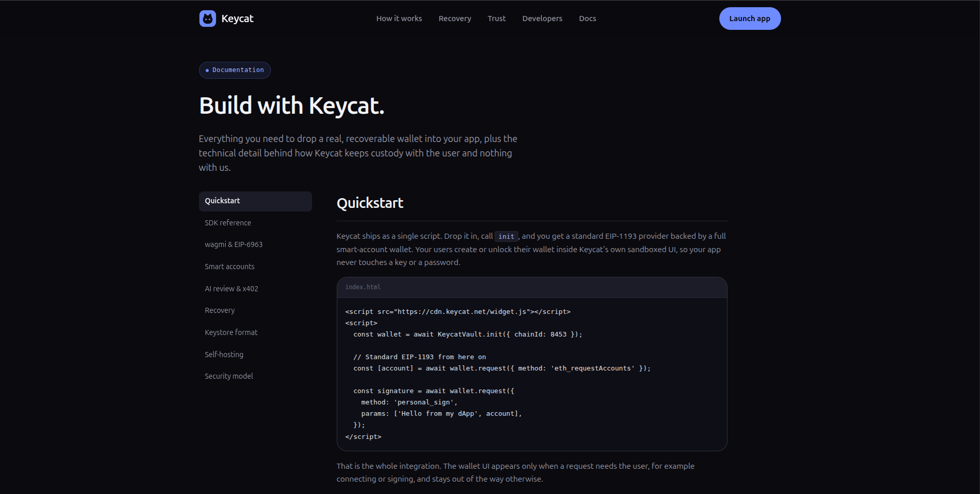980x494 pixels.
Task: Open the SDK reference section
Action: 256,223
